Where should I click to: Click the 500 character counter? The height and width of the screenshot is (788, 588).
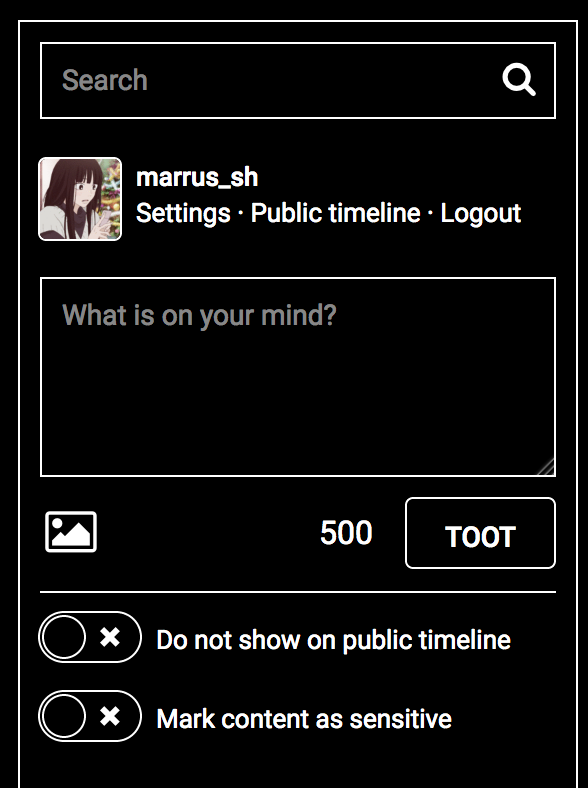346,533
